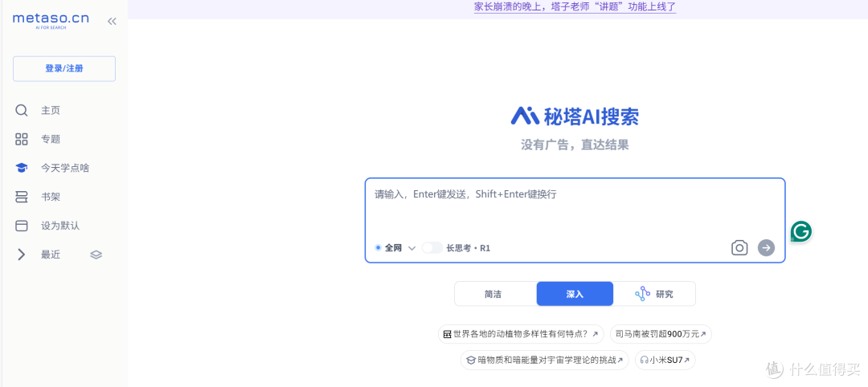Screen dimensions: 868x387
Task: Open 今天学点啥 graduation cap icon
Action: [21, 168]
